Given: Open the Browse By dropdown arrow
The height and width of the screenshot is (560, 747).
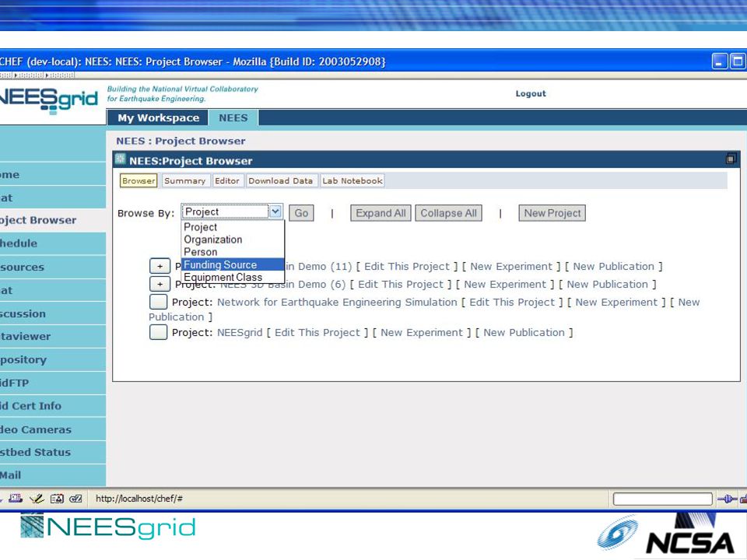Looking at the screenshot, I should click(x=275, y=212).
